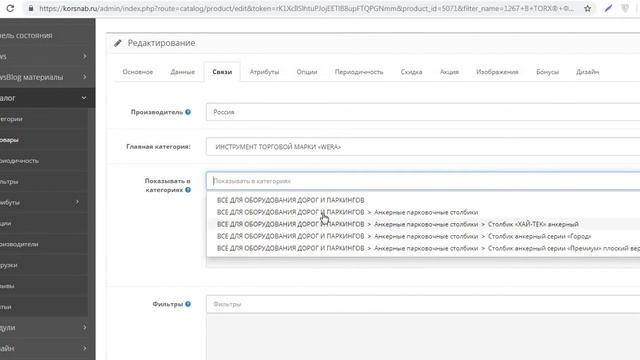Switch to the Опции tab

tap(307, 72)
